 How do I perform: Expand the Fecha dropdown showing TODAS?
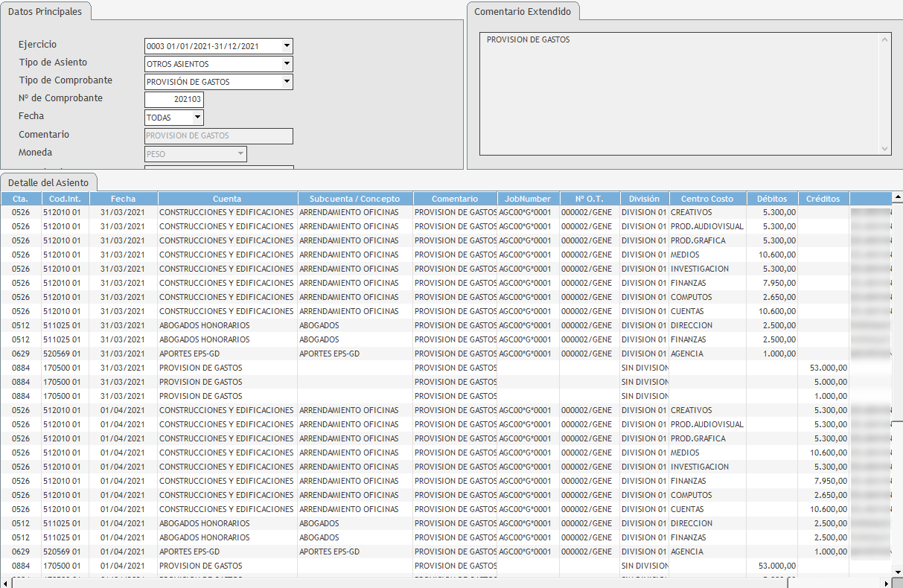click(x=197, y=118)
